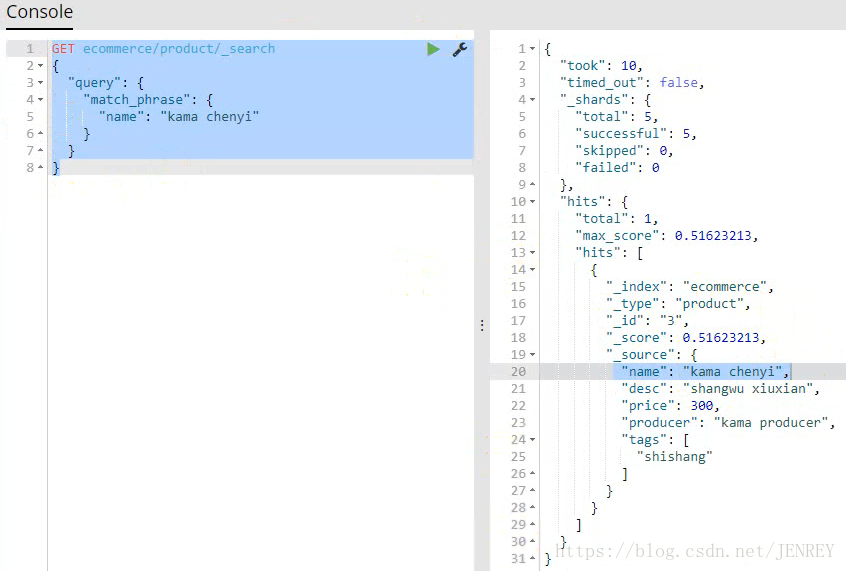Click editor line number 1 in the gutter

coord(30,49)
